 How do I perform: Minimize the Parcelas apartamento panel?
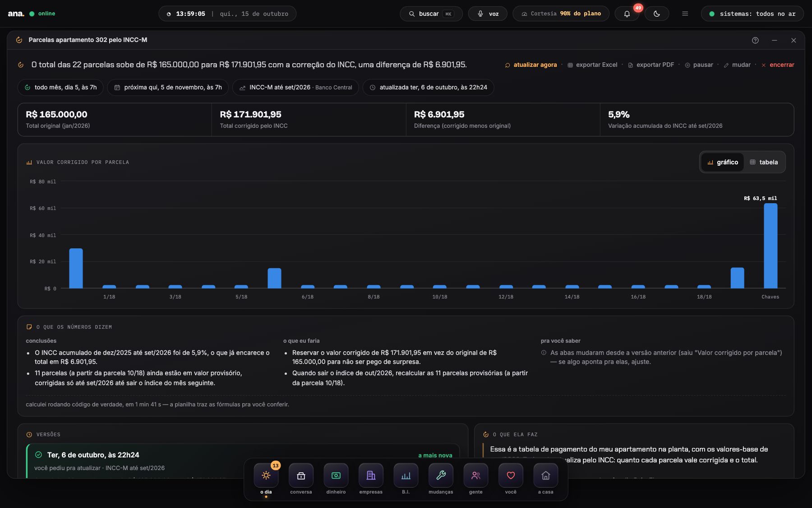775,40
